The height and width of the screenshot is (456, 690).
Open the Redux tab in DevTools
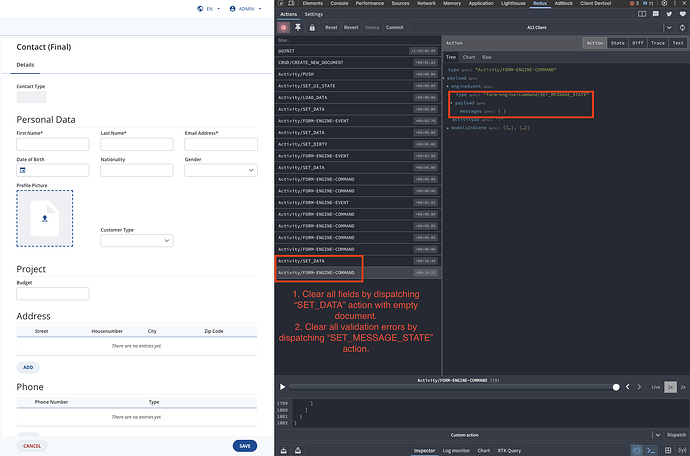click(540, 3)
